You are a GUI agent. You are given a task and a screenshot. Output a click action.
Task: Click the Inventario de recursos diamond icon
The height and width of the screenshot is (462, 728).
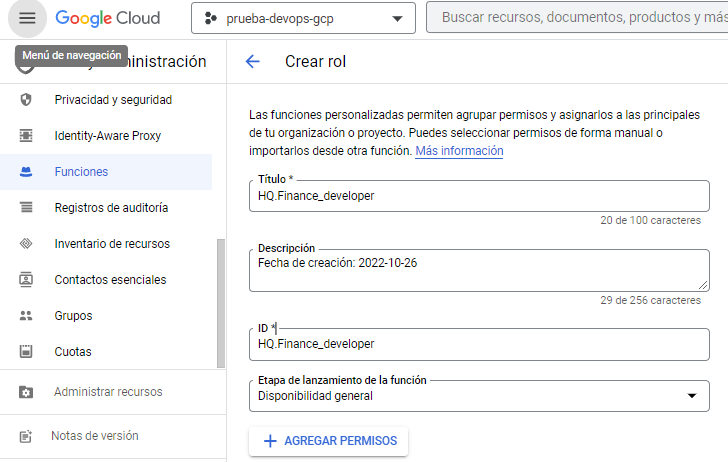coord(27,244)
